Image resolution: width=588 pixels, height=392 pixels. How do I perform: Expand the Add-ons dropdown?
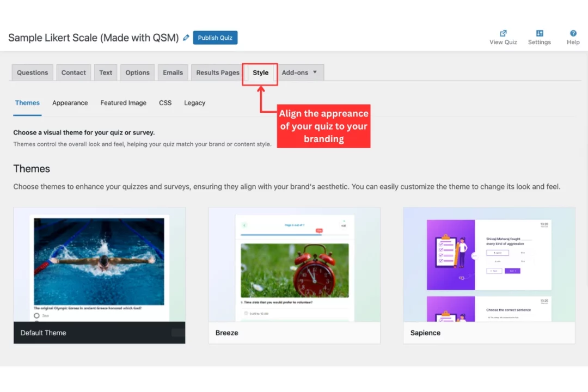pos(301,72)
